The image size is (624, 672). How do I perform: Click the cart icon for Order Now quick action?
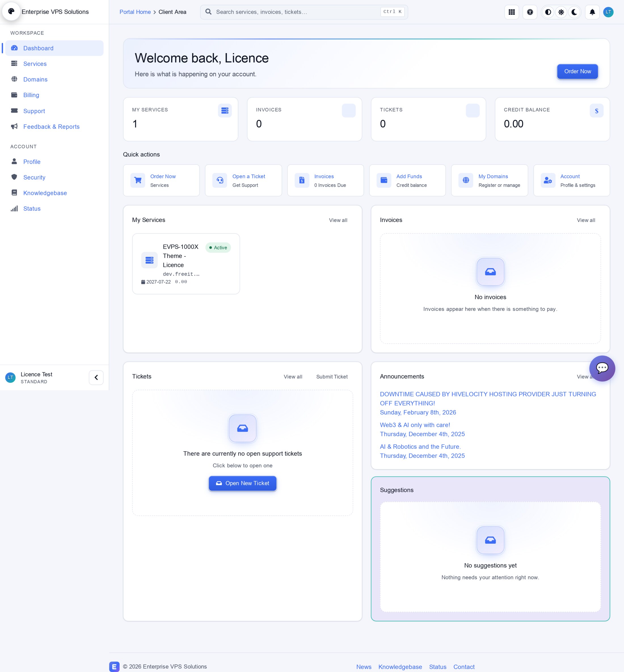(138, 180)
